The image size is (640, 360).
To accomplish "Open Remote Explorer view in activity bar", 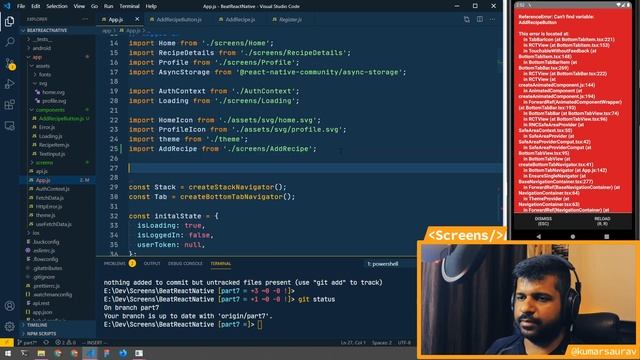I will (9, 126).
